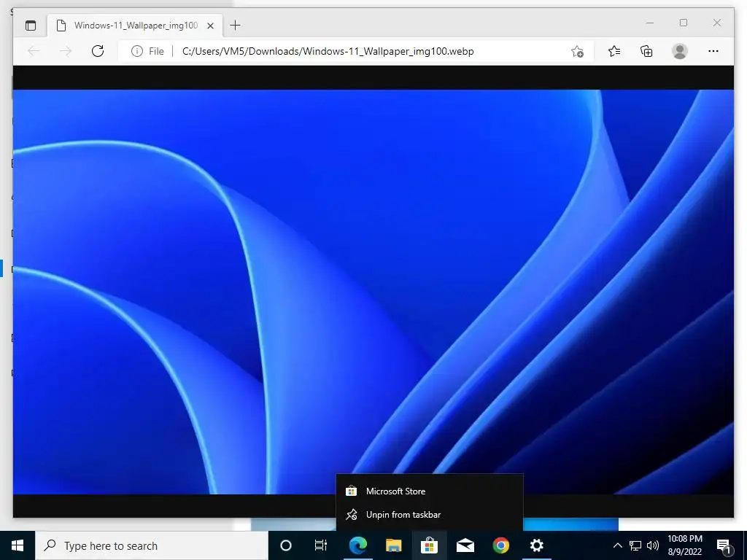
Task: Maximize the Edge window
Action: coord(683,23)
